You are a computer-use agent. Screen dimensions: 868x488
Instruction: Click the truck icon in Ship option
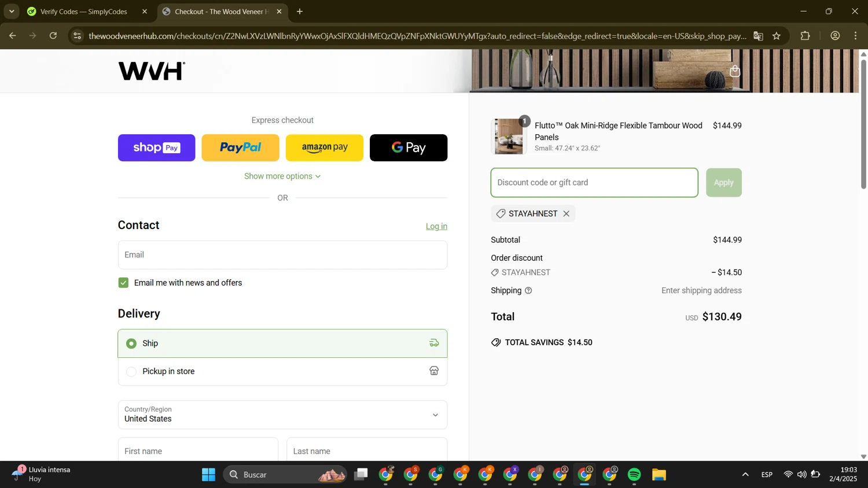pos(434,343)
